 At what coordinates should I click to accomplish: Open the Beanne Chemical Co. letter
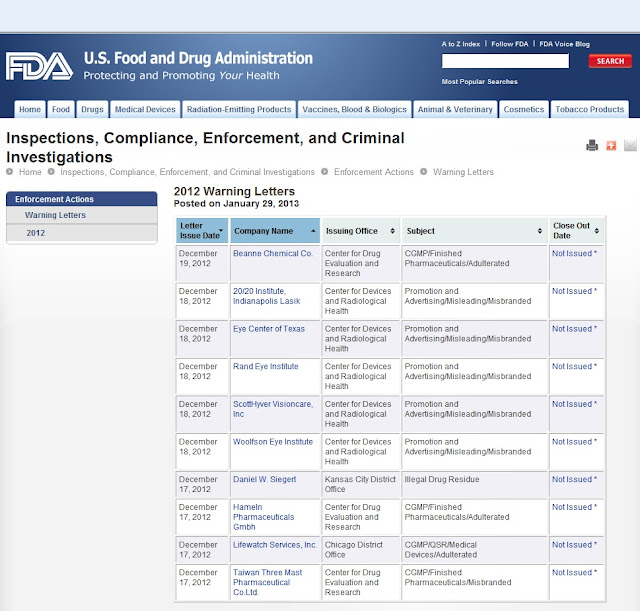[x=273, y=253]
